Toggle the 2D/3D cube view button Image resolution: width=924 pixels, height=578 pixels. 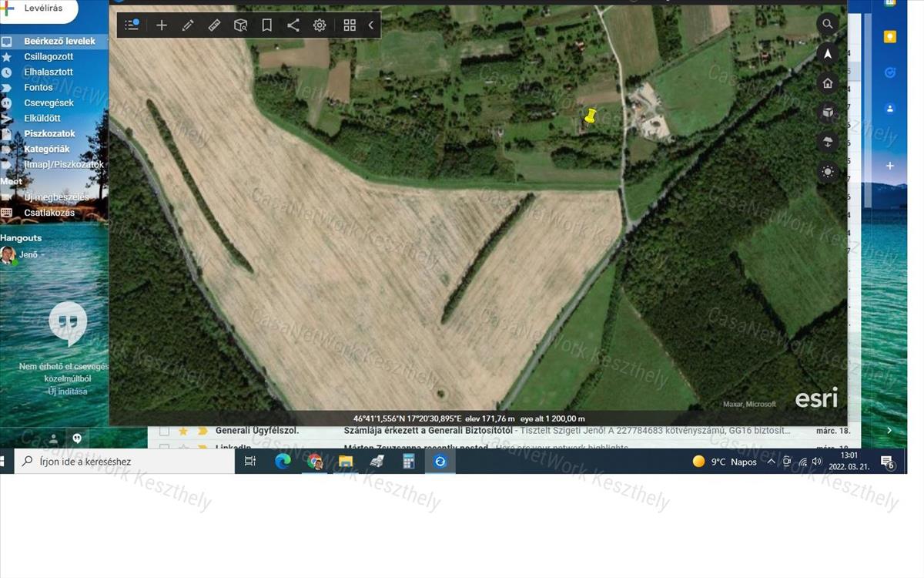[x=828, y=113]
